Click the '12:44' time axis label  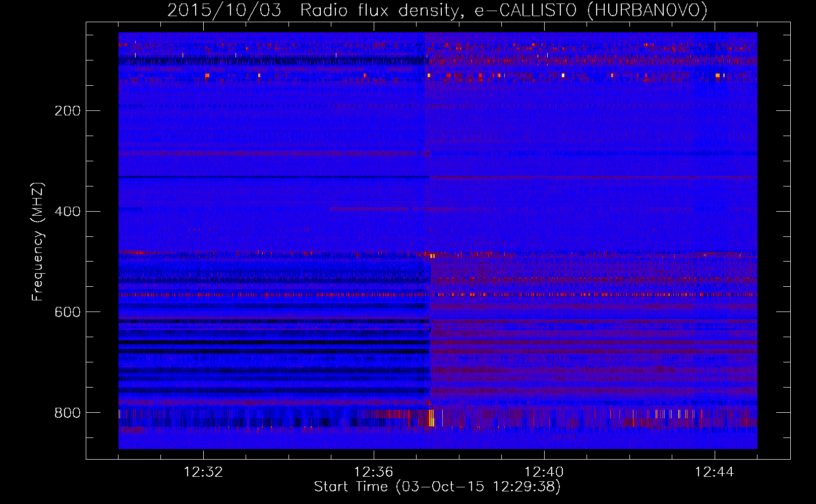coord(715,472)
